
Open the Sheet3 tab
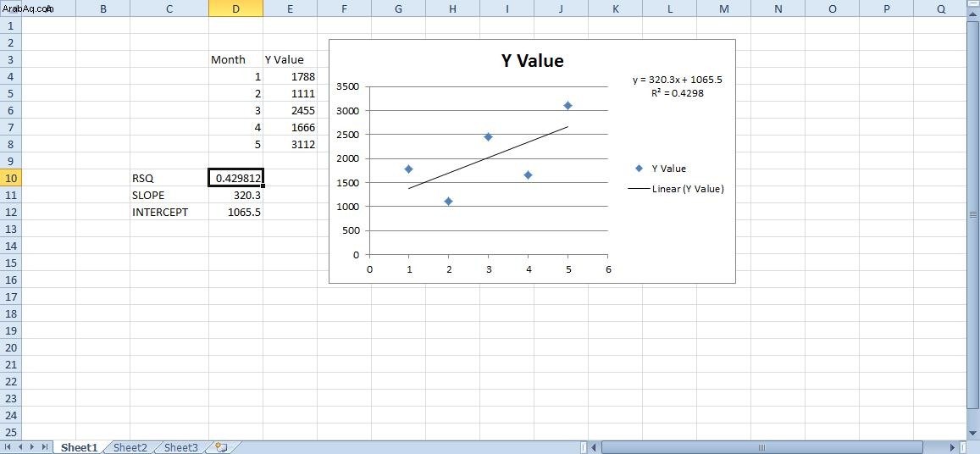click(180, 447)
